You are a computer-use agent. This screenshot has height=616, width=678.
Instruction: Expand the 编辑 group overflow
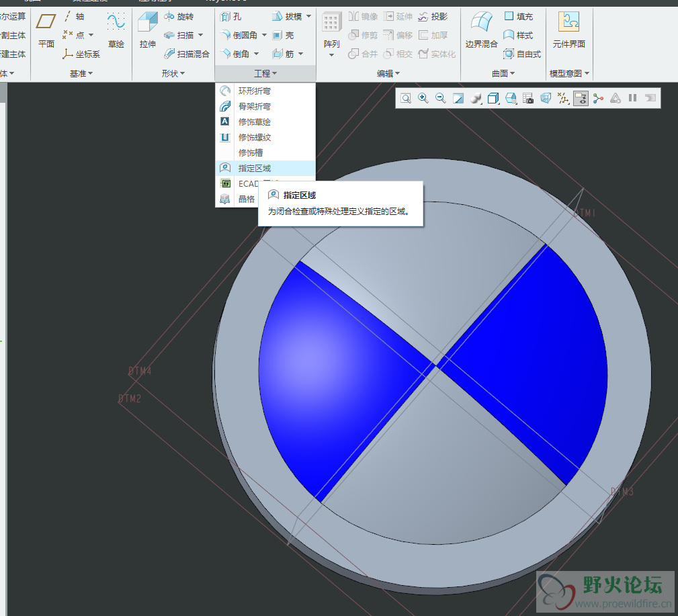tap(388, 73)
